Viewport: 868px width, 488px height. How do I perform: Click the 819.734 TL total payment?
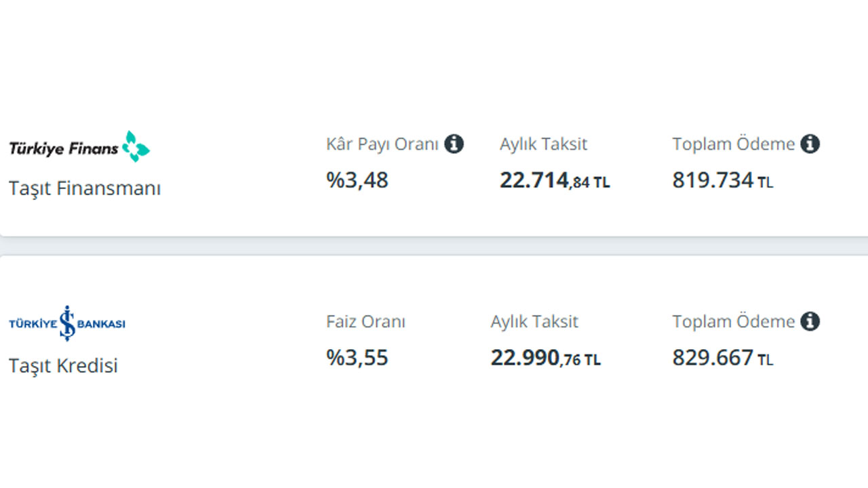(x=723, y=181)
